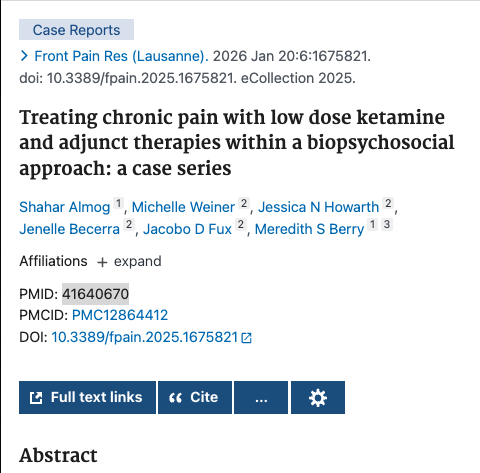
Task: Click the Full text links arrow icon
Action: 36,398
